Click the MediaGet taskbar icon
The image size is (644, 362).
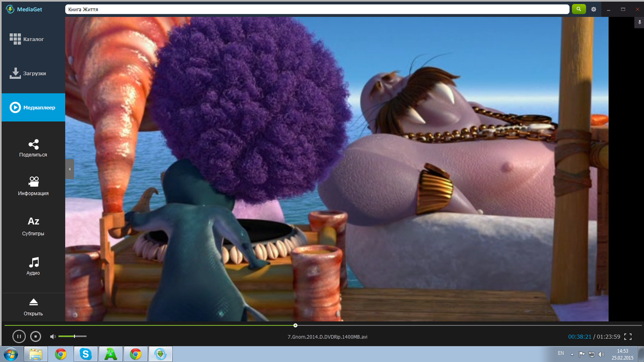(160, 354)
